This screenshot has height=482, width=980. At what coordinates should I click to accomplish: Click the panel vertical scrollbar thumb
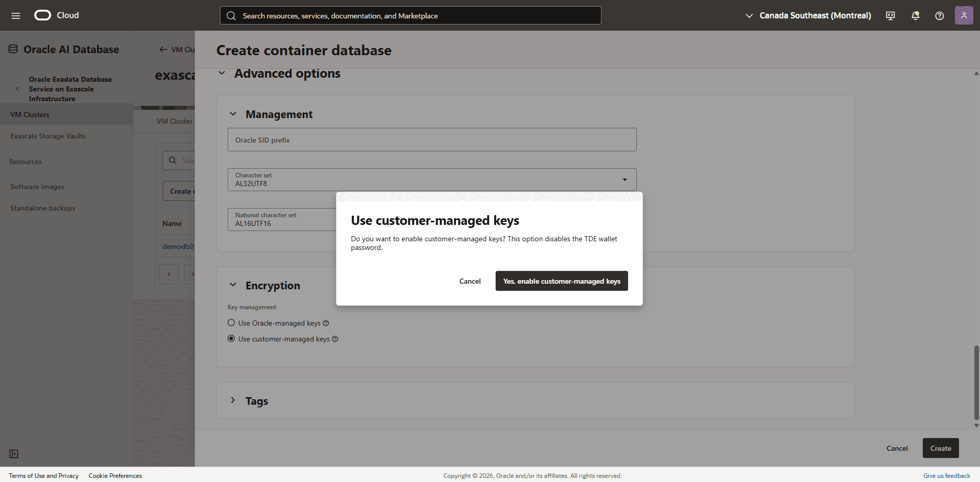(976, 383)
